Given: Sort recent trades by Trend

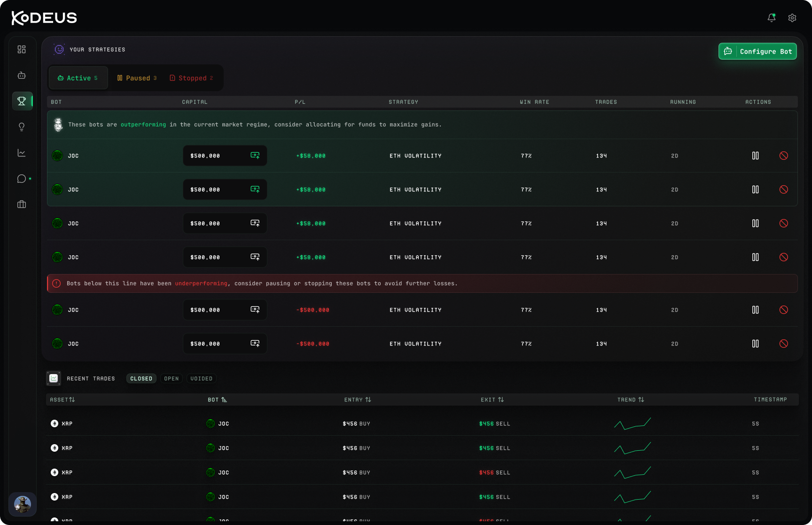Looking at the screenshot, I should click(631, 400).
